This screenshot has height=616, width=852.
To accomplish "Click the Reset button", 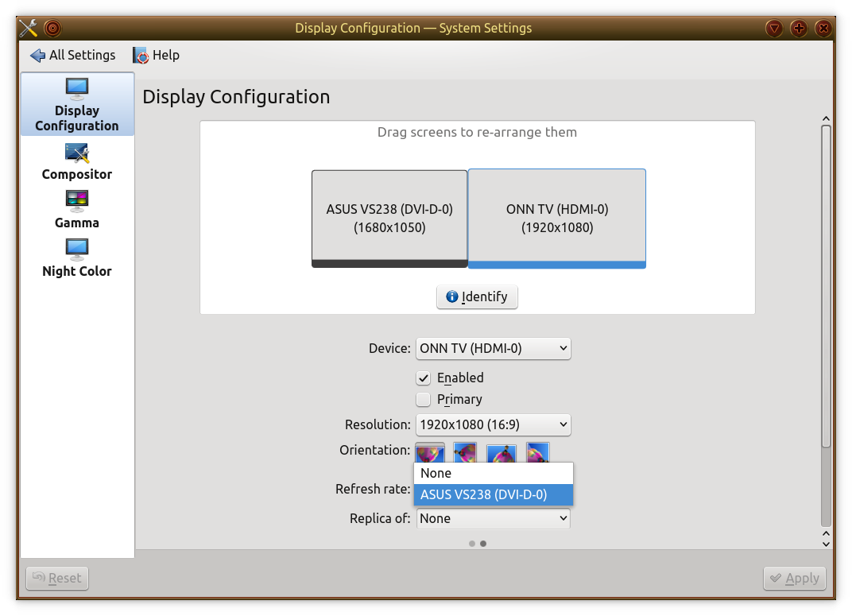I will [57, 578].
